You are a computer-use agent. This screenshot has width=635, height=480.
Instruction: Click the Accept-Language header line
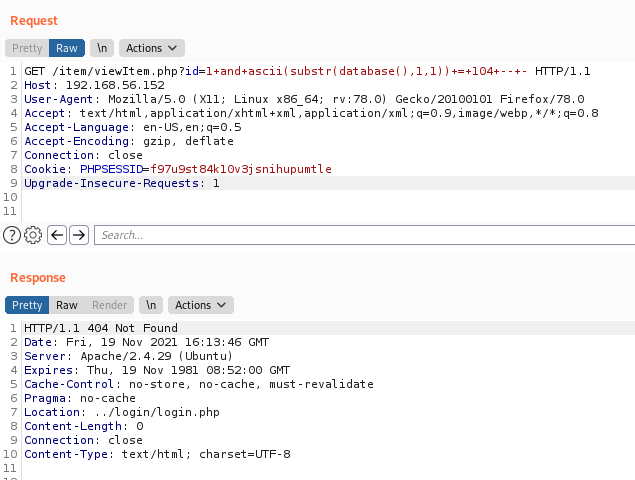133,127
